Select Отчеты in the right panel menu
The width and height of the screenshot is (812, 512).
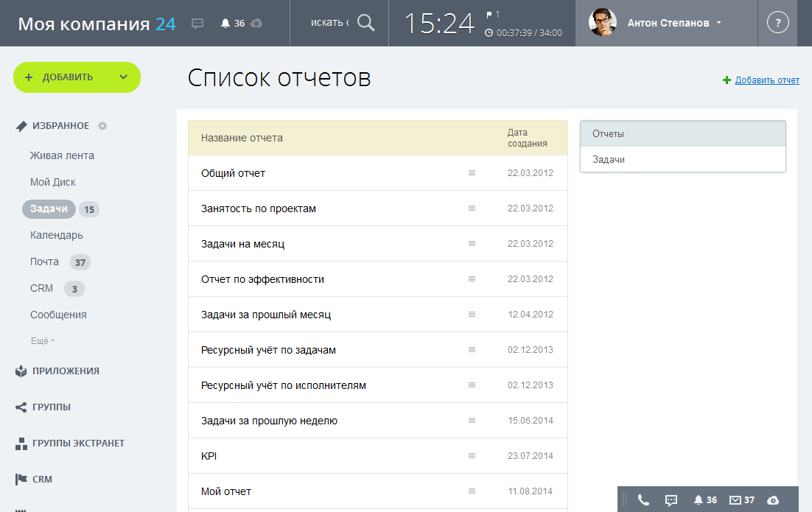click(682, 133)
